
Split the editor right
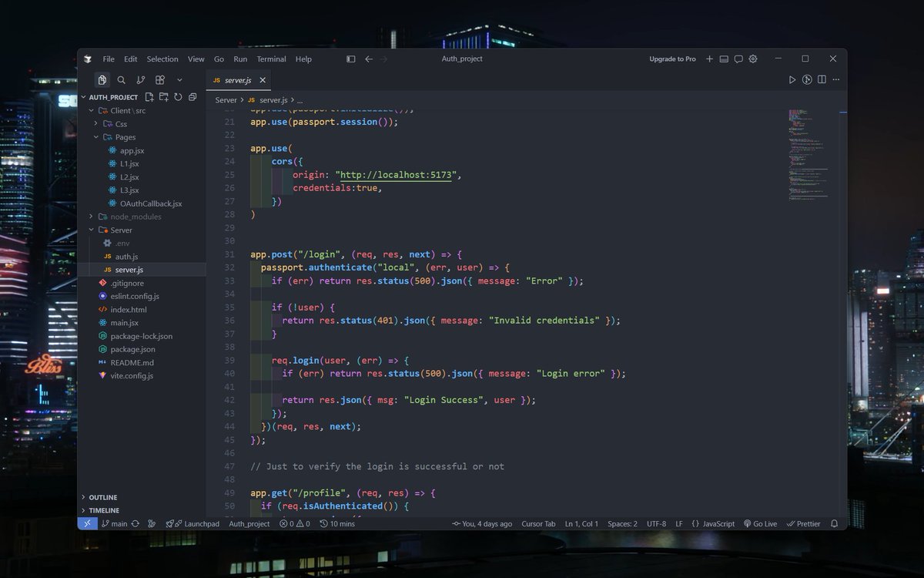point(822,79)
